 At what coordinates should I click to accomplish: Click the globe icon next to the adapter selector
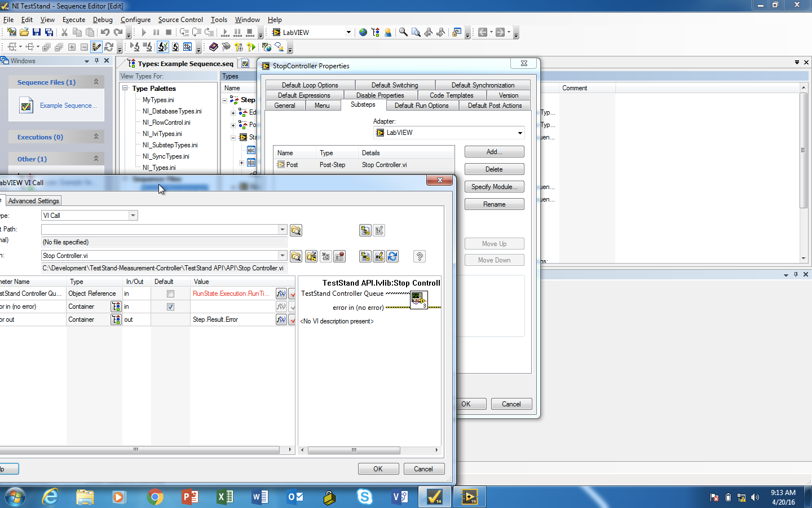coord(363,32)
